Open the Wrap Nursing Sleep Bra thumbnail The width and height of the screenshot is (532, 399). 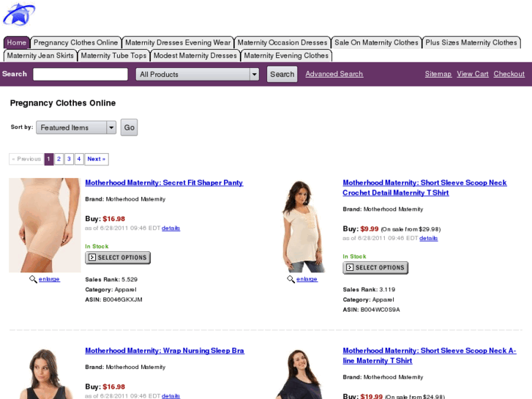45,373
